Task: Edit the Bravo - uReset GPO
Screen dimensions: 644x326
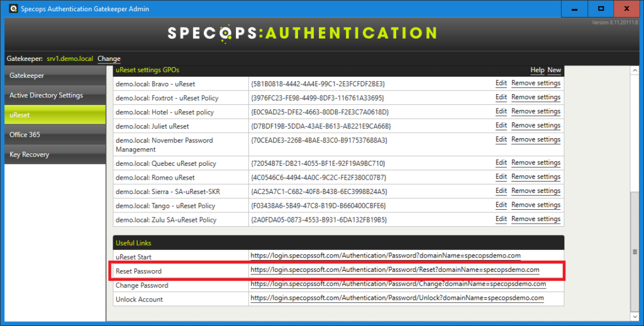Action: pos(501,84)
